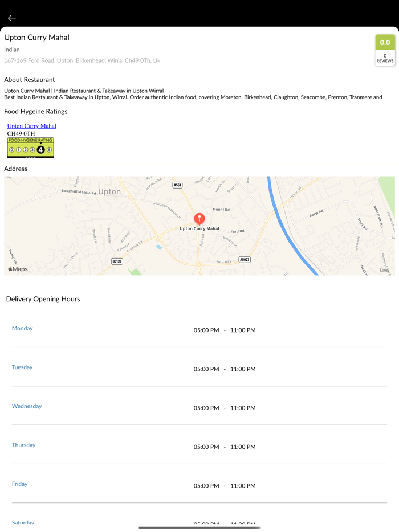The image size is (399, 532).
Task: Tap the A551 road badge on map
Action: [177, 185]
